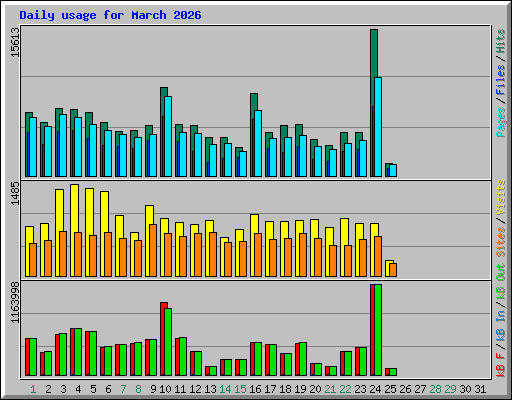Click the cyan pages bar for day 24
The width and height of the screenshot is (512, 400).
click(378, 127)
